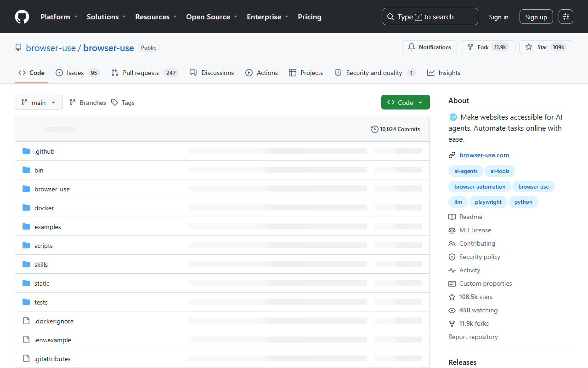Click the scale icon beside MIT license

[452, 230]
